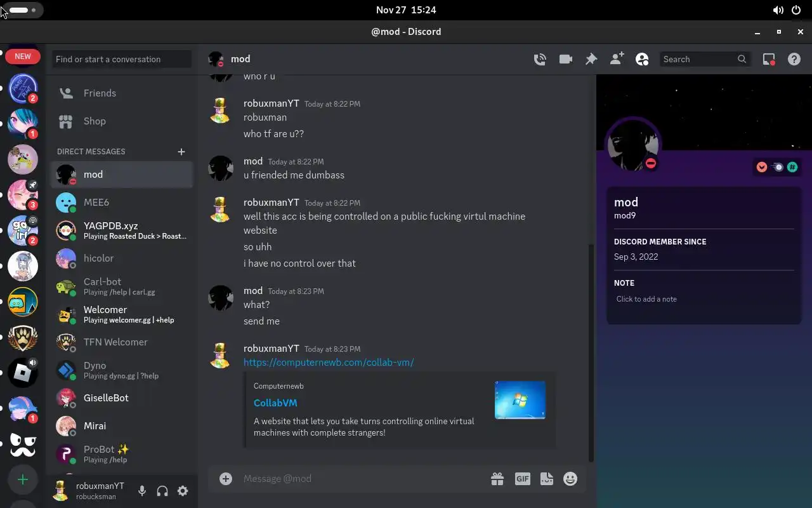Open the Roblox logo server
Viewport: 812px width, 508px height.
point(23,373)
